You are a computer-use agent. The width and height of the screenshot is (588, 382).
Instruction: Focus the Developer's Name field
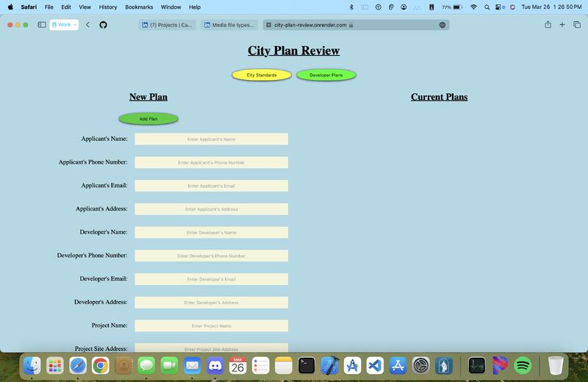212,232
